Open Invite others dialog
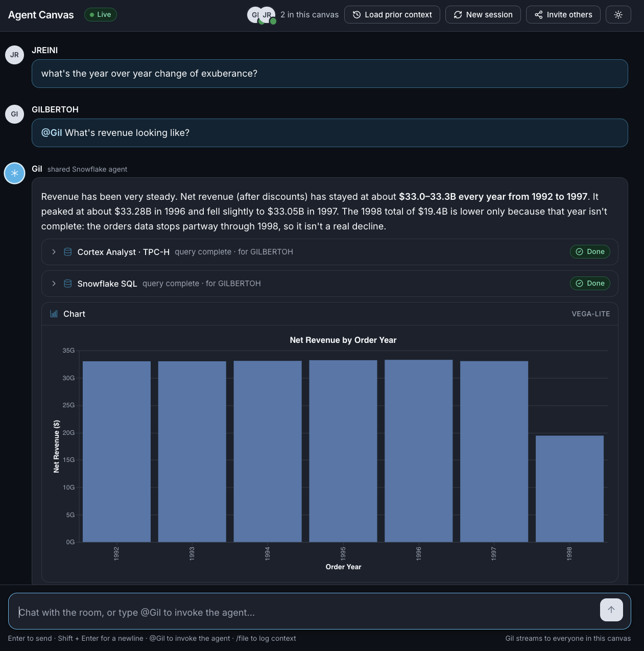 (563, 15)
